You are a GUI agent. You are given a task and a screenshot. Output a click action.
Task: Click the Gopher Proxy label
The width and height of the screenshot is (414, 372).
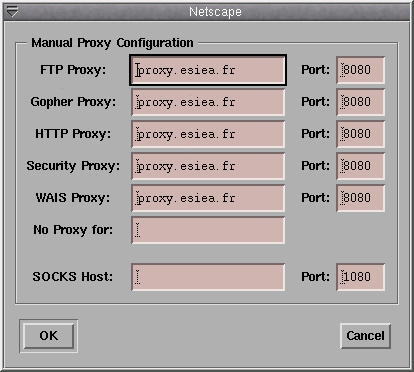tap(73, 102)
